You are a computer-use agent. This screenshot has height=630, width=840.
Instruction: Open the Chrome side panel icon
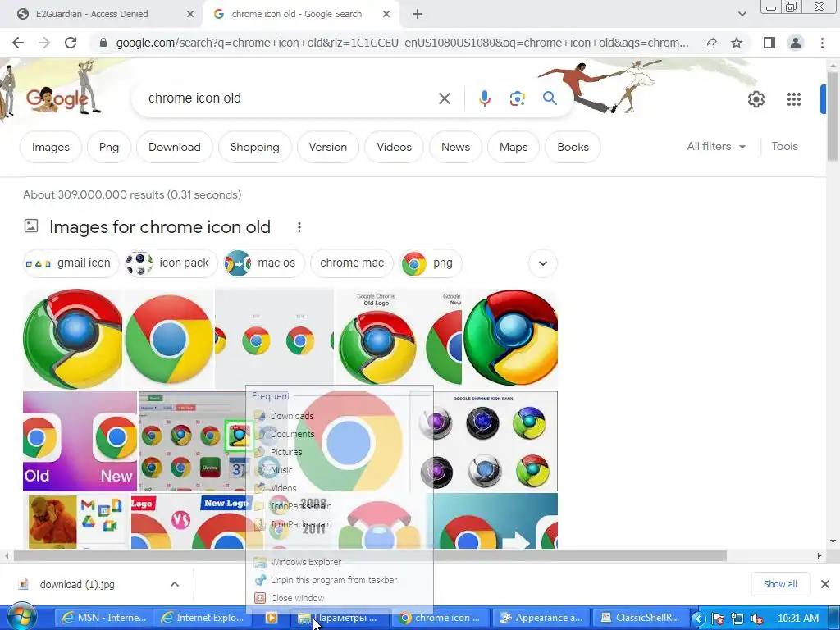click(x=769, y=43)
